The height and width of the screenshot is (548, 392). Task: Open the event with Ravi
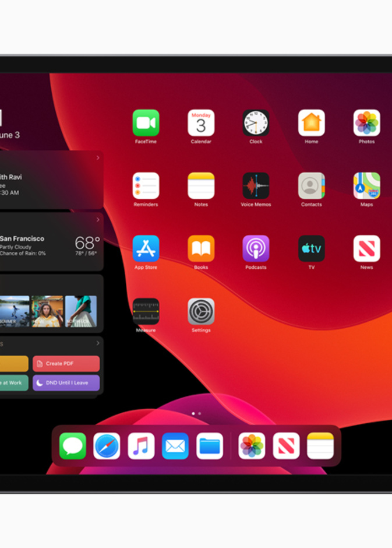tap(51, 180)
